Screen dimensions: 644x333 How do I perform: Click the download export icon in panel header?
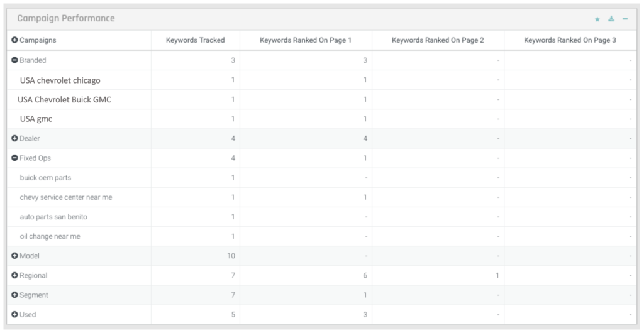point(611,19)
